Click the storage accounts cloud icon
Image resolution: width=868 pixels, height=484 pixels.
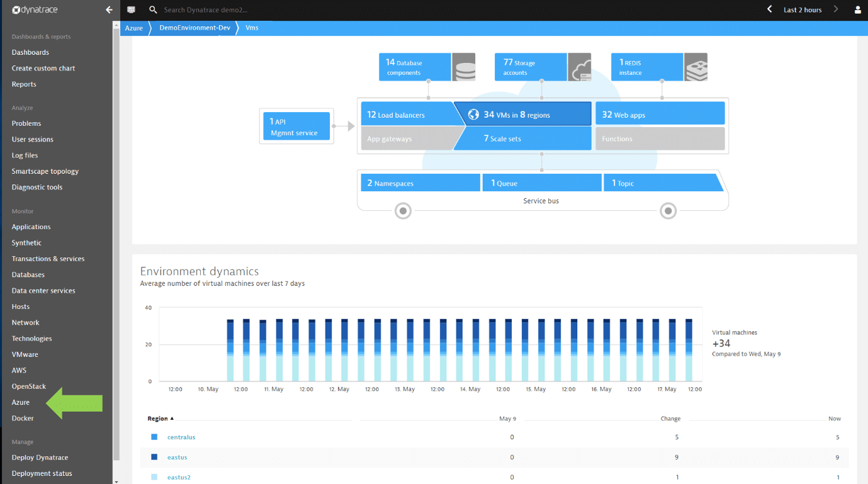(x=580, y=67)
